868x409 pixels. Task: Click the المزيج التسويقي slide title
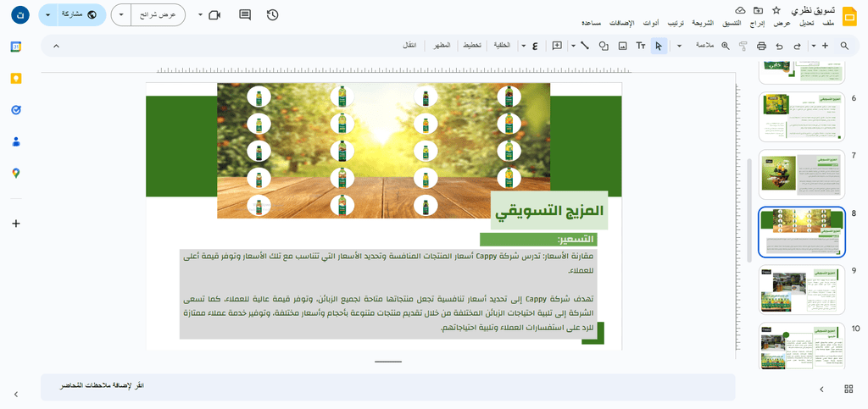click(x=549, y=211)
